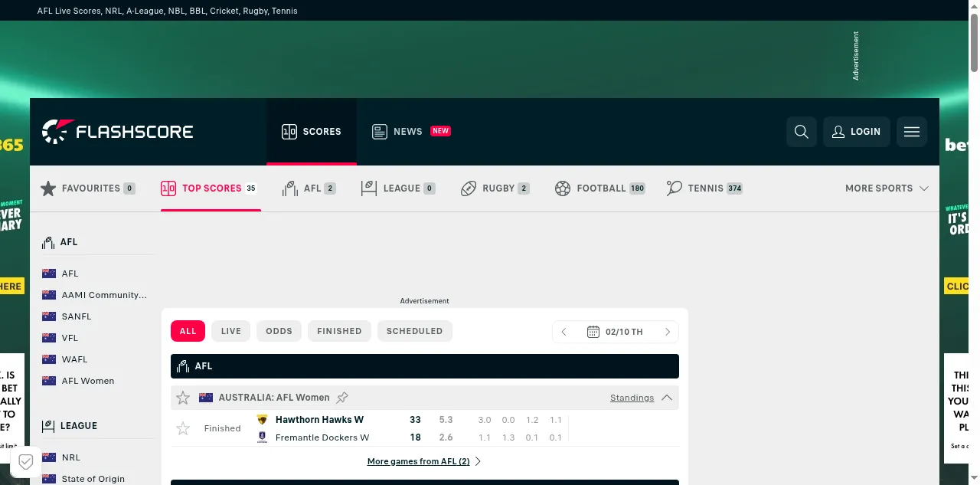Show SCHEDULED matches only
This screenshot has height=485, width=980.
click(x=414, y=331)
